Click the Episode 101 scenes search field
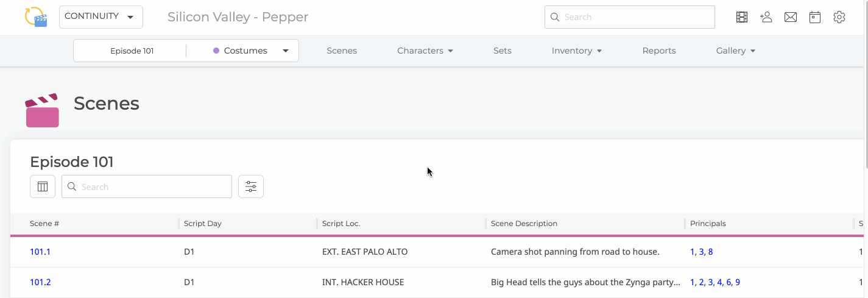The image size is (868, 298). click(147, 186)
